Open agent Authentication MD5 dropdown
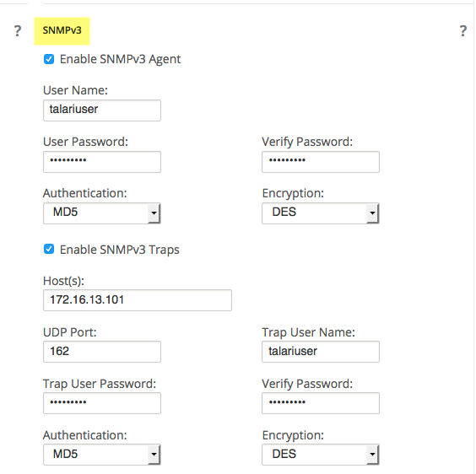Screen dimensions: 476x474 101,213
